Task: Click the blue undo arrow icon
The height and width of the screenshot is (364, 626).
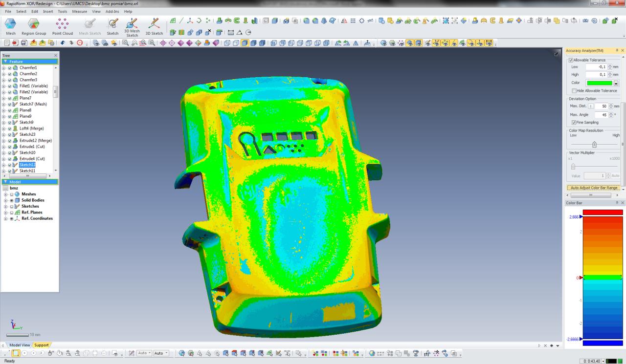Action: coord(63,43)
